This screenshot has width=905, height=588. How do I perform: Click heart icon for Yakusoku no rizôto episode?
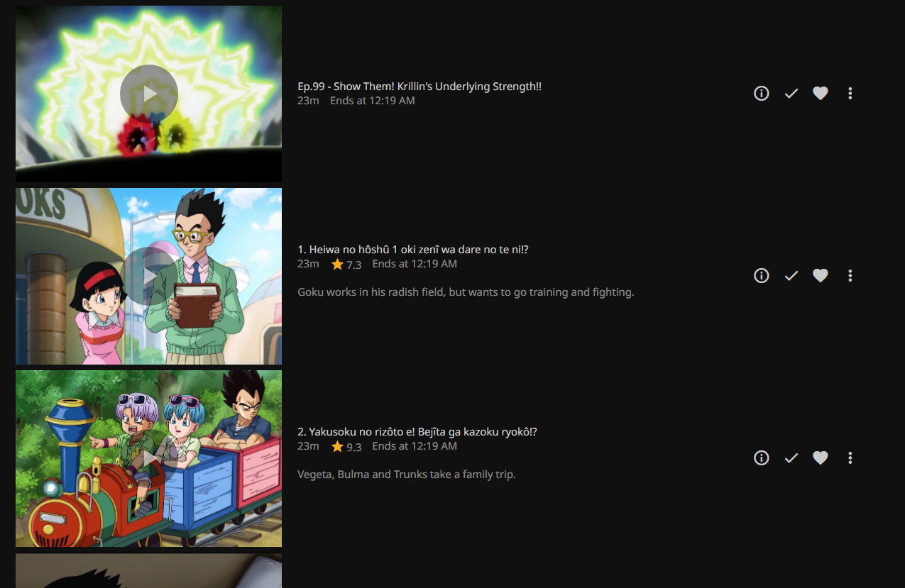click(821, 457)
